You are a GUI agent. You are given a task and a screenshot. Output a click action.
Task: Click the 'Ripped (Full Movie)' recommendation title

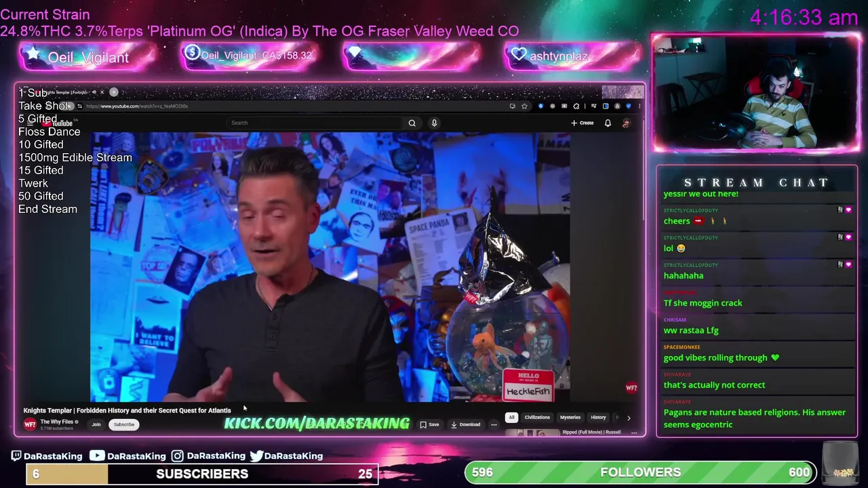tap(591, 432)
